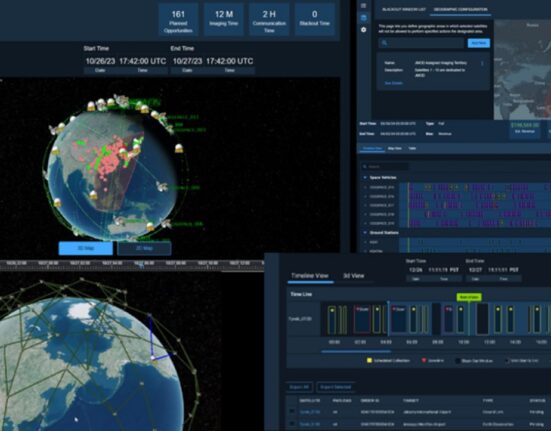This screenshot has width=551, height=431.
Task: Click the 12 M Imaging Time card
Action: [224, 20]
